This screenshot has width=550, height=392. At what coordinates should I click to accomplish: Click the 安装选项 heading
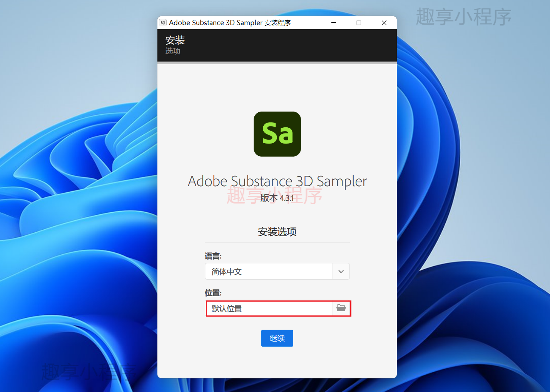(x=277, y=232)
